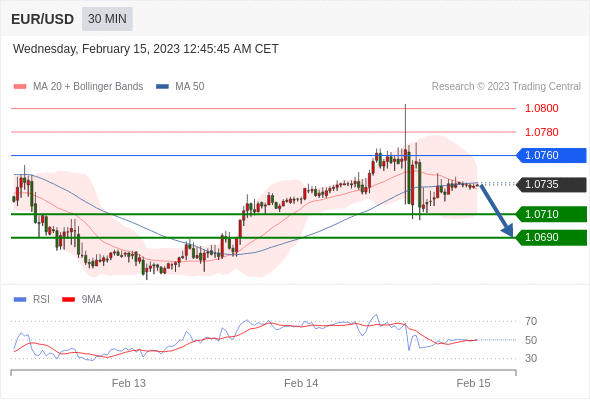Click the RSI legend label
Screen dimensions: 590x400
(x=41, y=300)
